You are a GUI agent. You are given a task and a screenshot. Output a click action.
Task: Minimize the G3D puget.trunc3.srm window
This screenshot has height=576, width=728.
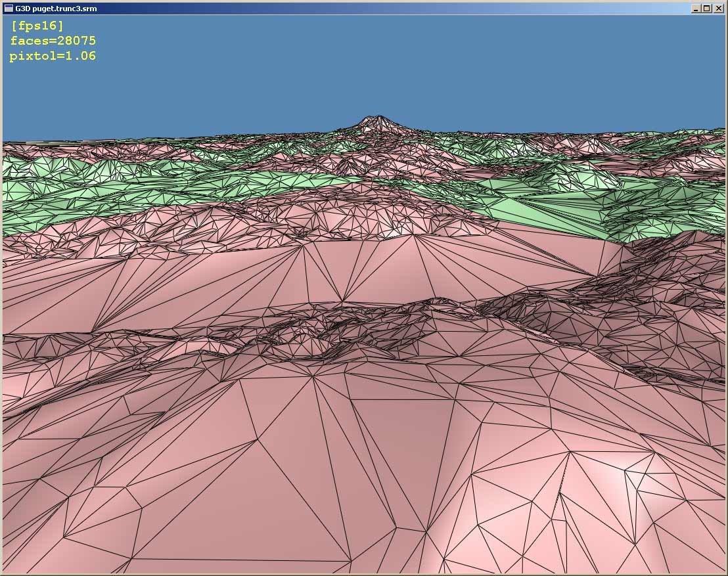pyautogui.click(x=696, y=9)
